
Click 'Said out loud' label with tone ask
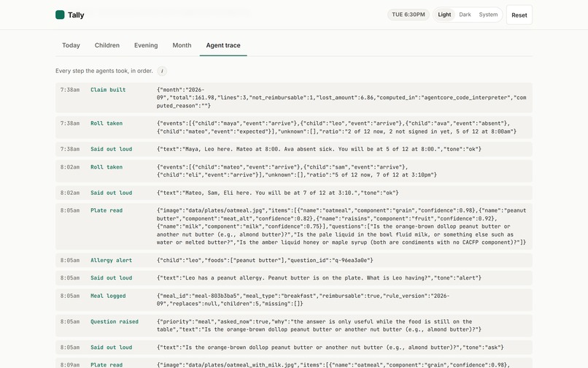[112, 348]
